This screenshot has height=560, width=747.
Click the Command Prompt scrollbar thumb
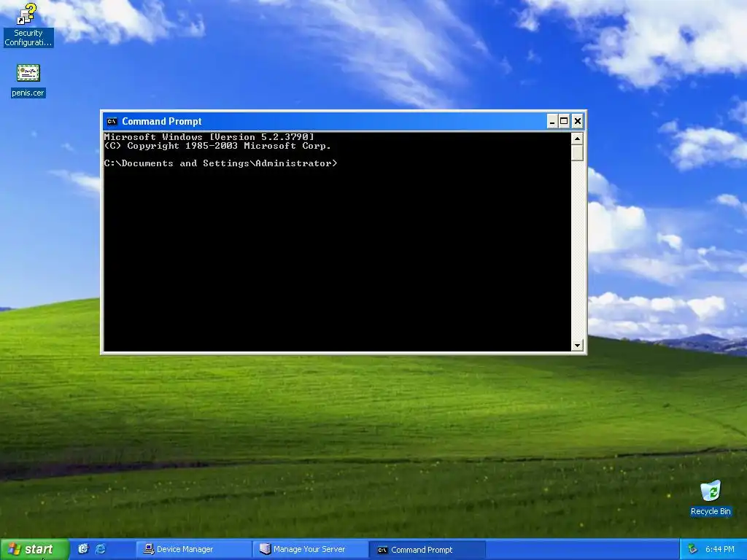578,153
